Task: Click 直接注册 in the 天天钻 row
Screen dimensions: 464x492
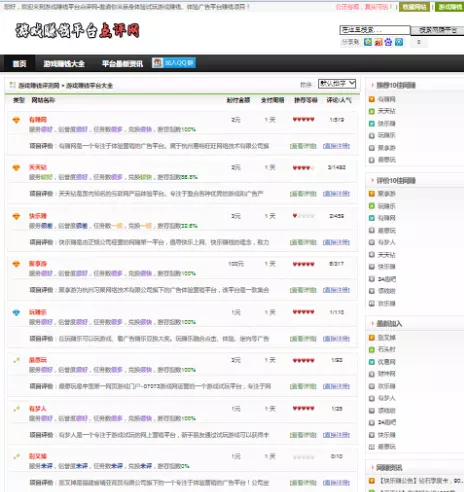Action: pyautogui.click(x=336, y=194)
